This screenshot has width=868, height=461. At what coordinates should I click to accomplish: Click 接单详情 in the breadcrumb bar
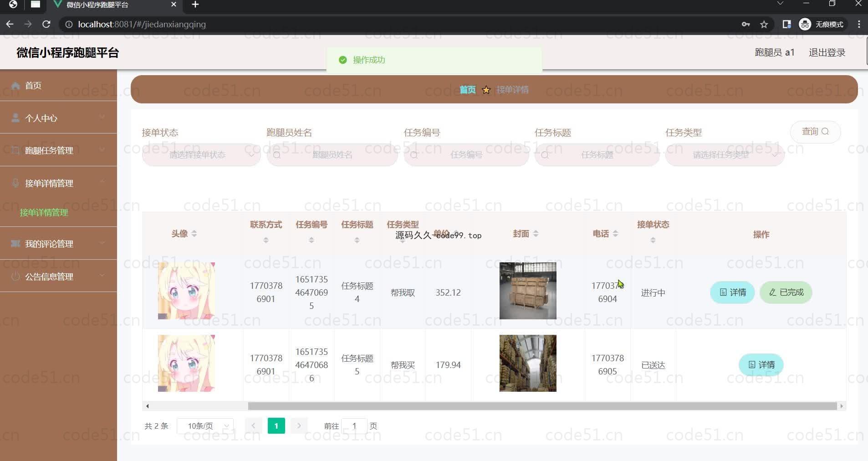(512, 90)
